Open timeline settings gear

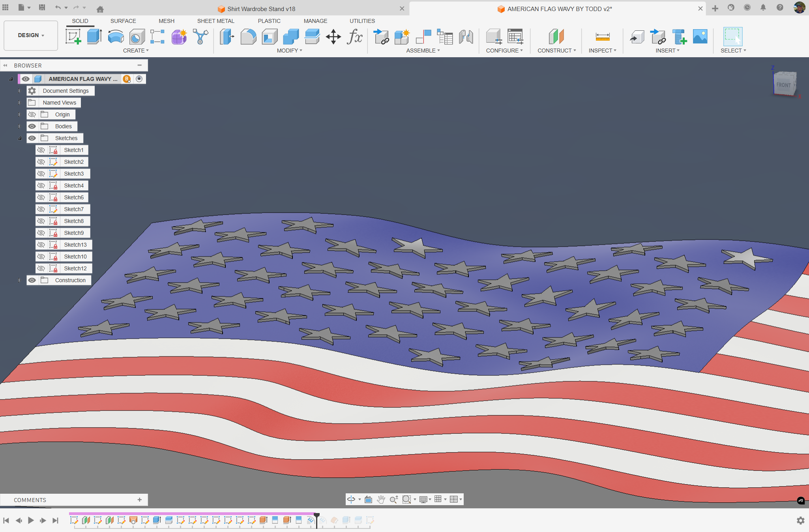click(x=800, y=521)
